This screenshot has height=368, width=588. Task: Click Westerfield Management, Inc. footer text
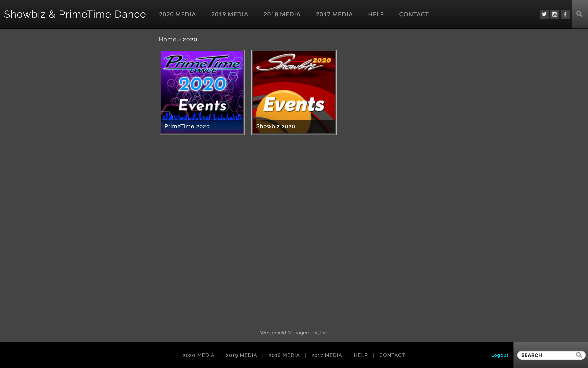tap(294, 333)
